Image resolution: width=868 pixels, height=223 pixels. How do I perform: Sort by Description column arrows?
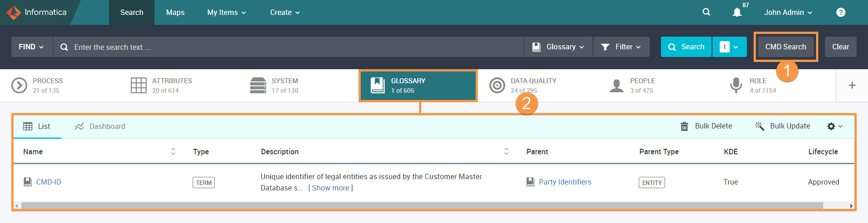click(x=506, y=152)
